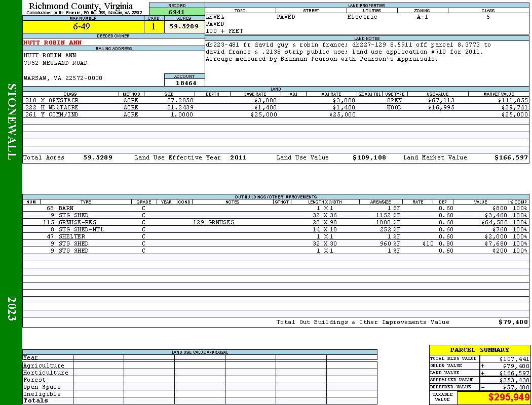Click the Totals row label
532x405 pixels.
[35, 400]
